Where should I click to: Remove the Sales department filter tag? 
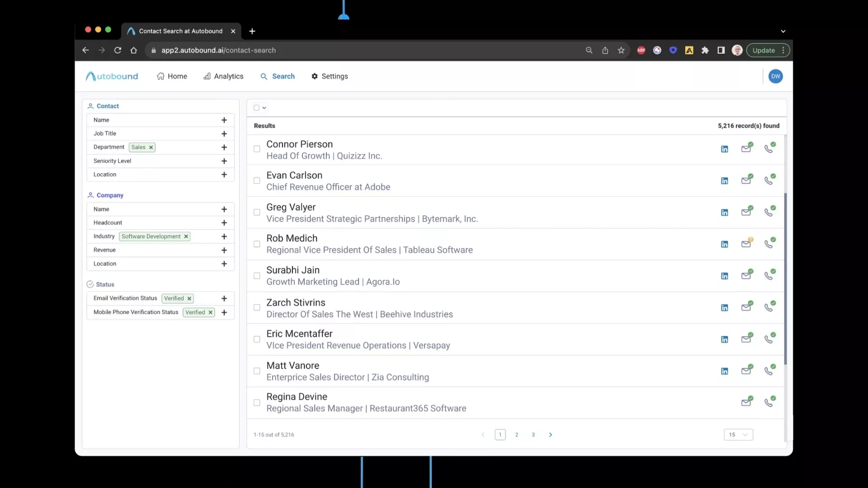tap(151, 147)
